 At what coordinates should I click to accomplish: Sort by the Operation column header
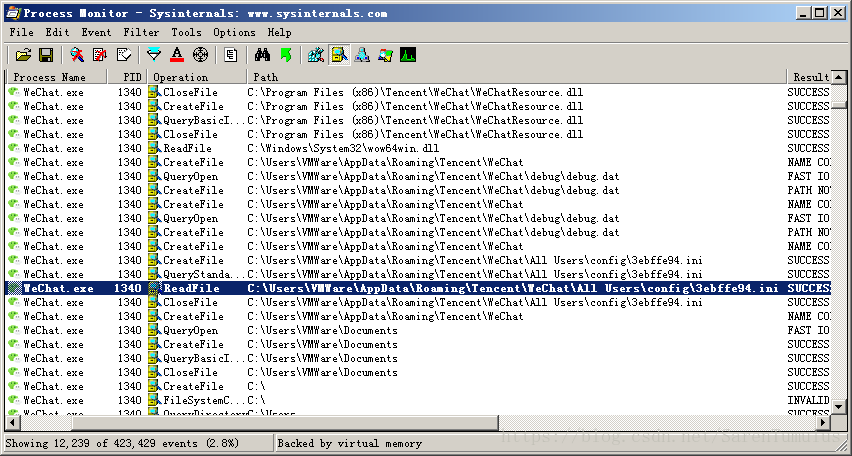[x=197, y=77]
